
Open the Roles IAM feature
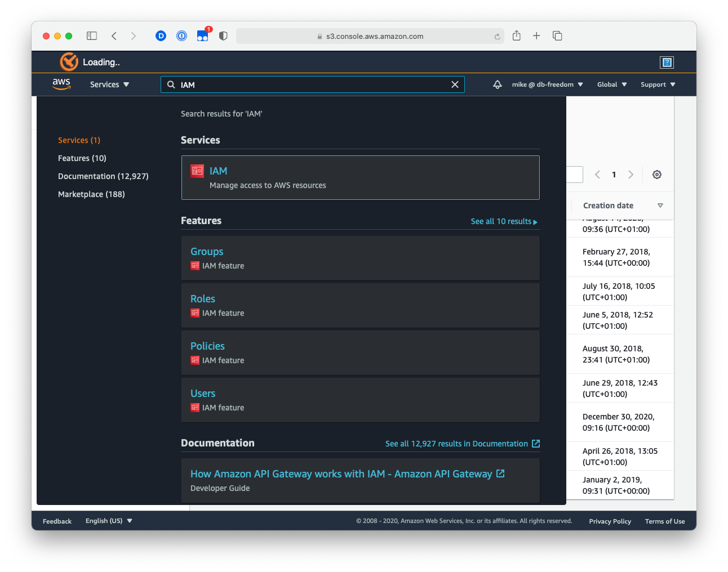pos(361,305)
